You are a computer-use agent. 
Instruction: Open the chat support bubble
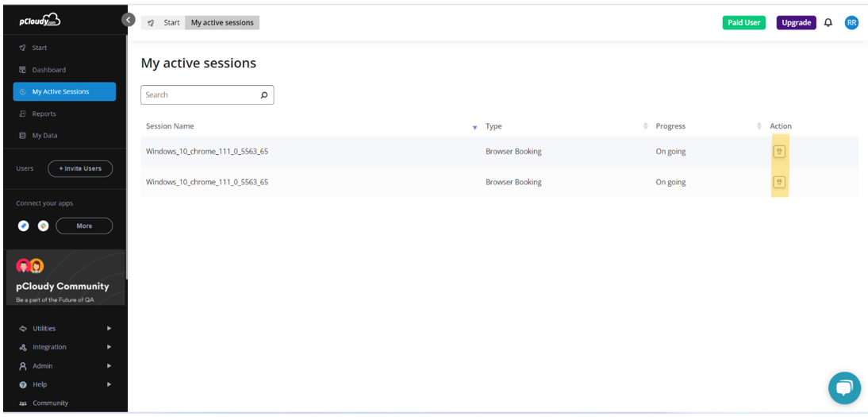[844, 388]
